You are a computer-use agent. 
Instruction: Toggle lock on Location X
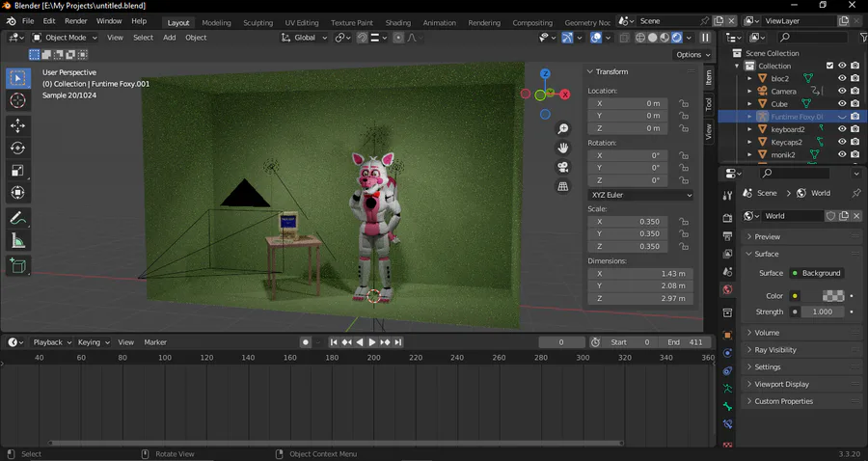[x=684, y=103]
